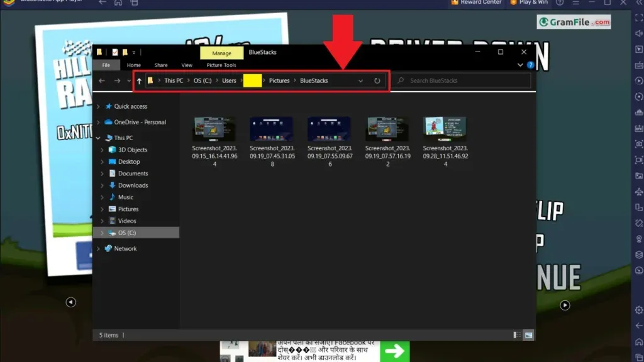Screen dimensions: 644x362
Task: Click next arrow on game screen
Action: (x=565, y=305)
